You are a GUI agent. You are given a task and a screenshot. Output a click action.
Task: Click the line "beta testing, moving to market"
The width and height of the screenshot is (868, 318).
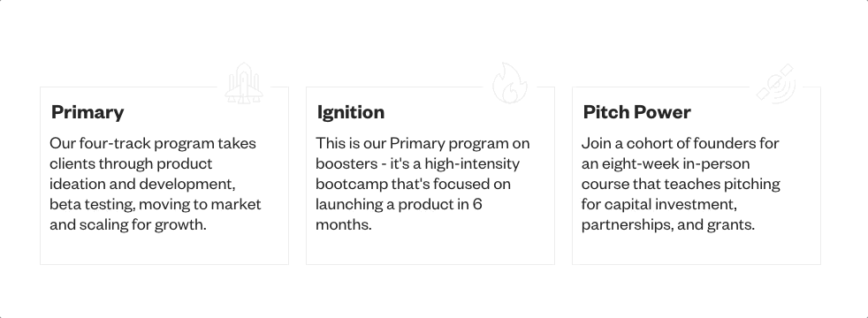[x=155, y=204]
